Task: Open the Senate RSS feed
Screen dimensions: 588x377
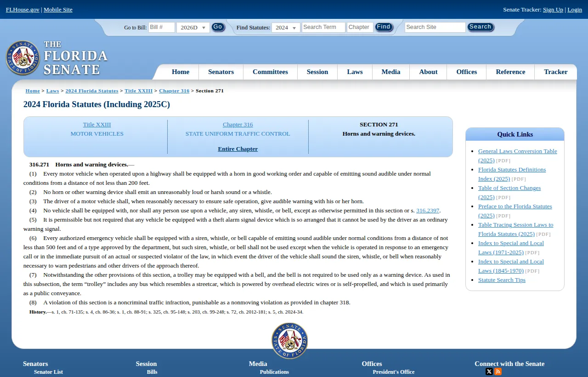Action: [498, 371]
